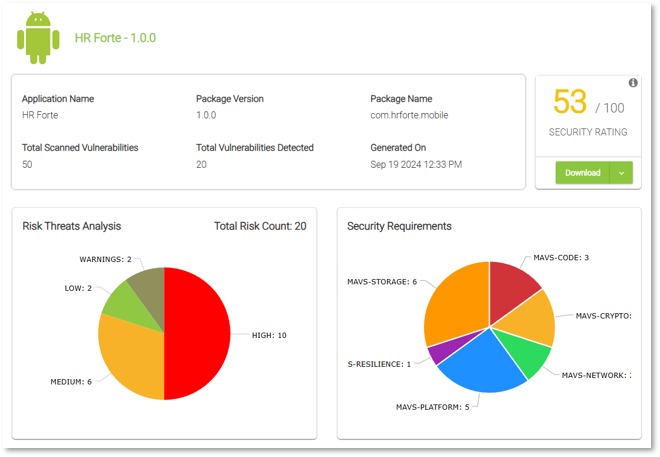Click the Risk Threats Analysis heading

(x=72, y=226)
